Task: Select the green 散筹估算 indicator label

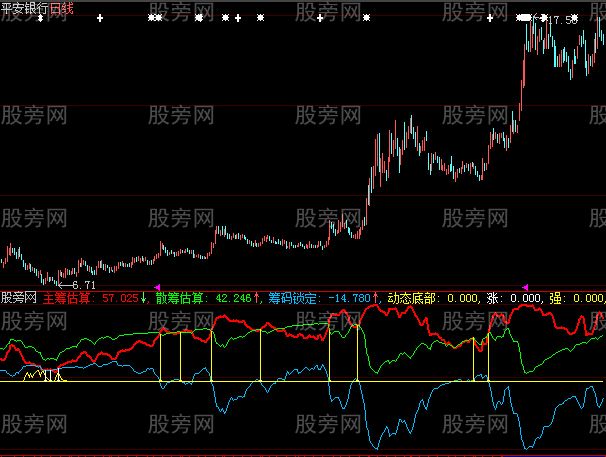Action: point(179,298)
